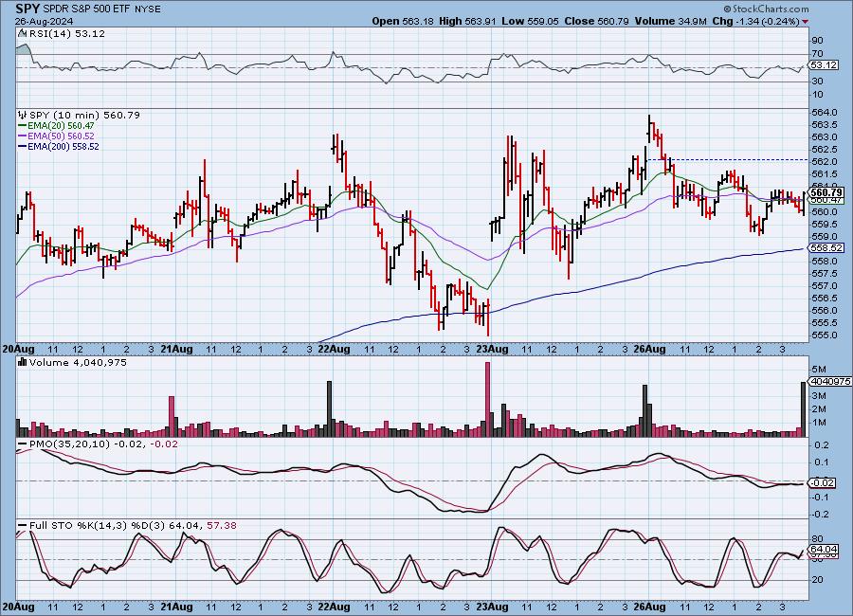Click the 53.12 RSI value tag on right axis

pyautogui.click(x=825, y=64)
